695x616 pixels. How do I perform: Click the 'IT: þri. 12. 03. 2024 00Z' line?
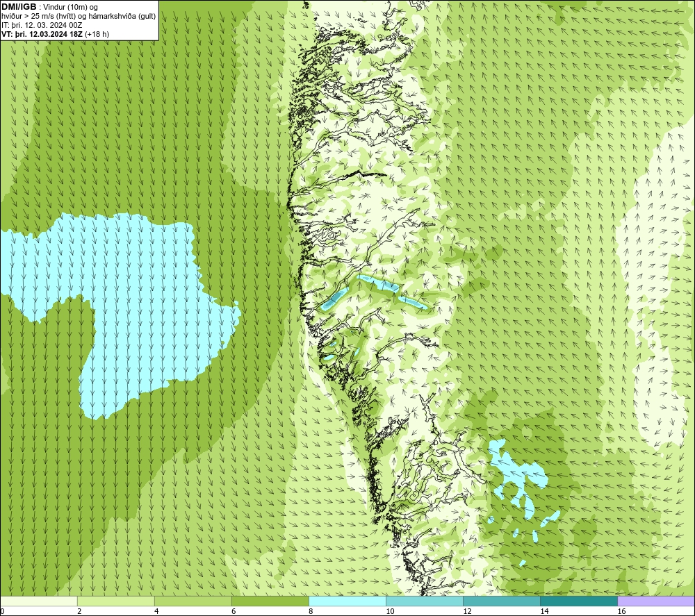click(42, 25)
